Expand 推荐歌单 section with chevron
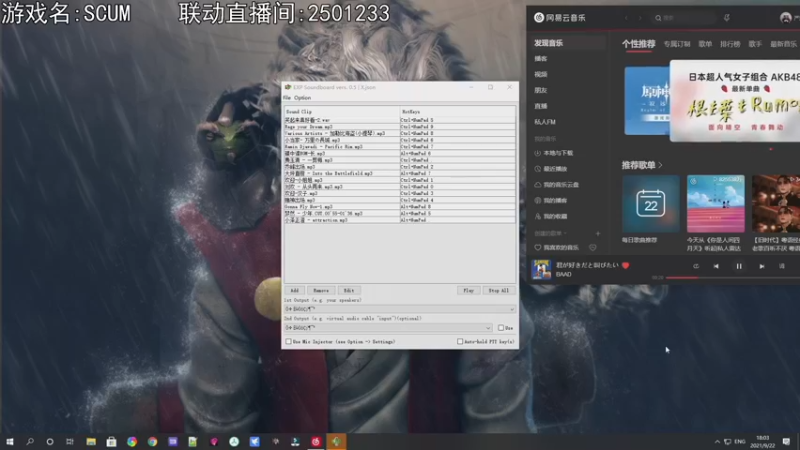The height and width of the screenshot is (450, 800). 660,165
